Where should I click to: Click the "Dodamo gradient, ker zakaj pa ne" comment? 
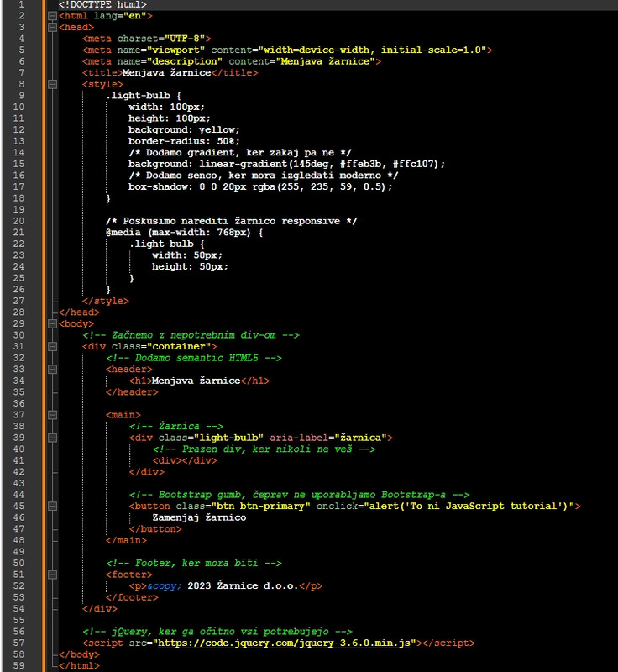click(x=240, y=153)
